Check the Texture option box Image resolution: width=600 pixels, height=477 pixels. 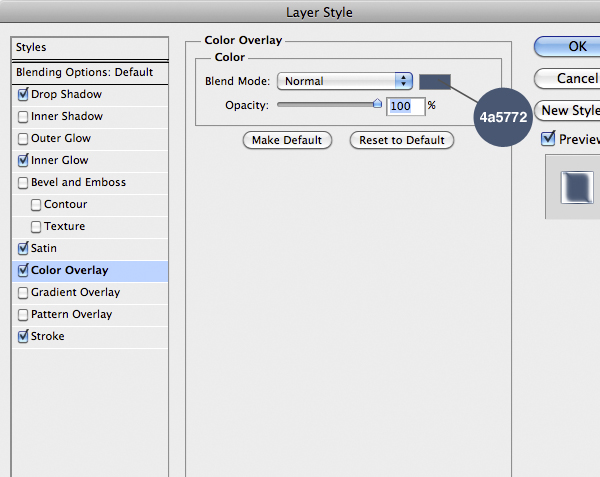36,227
